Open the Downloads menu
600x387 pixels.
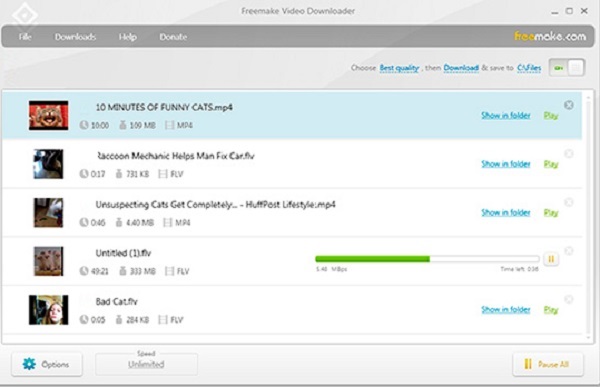75,37
